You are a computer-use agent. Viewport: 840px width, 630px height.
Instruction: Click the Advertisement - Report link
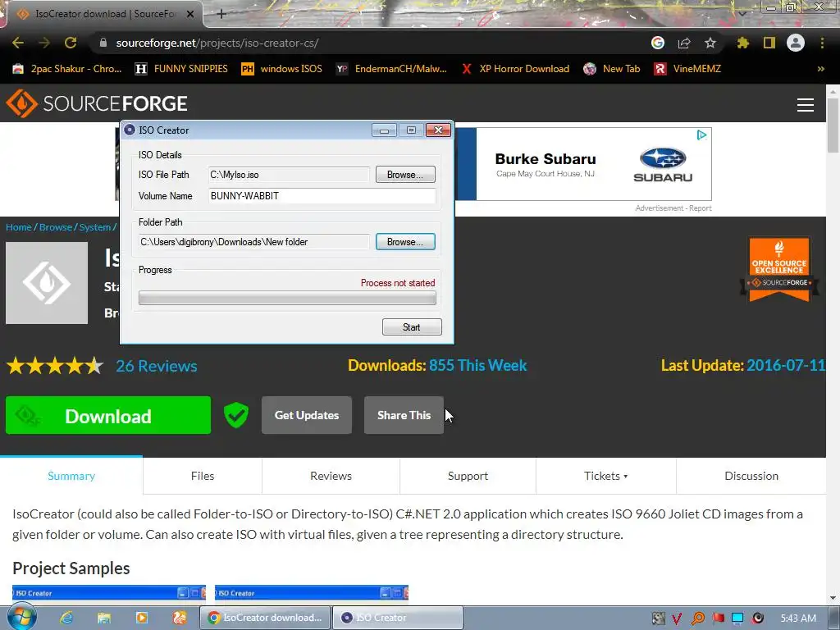[673, 208]
